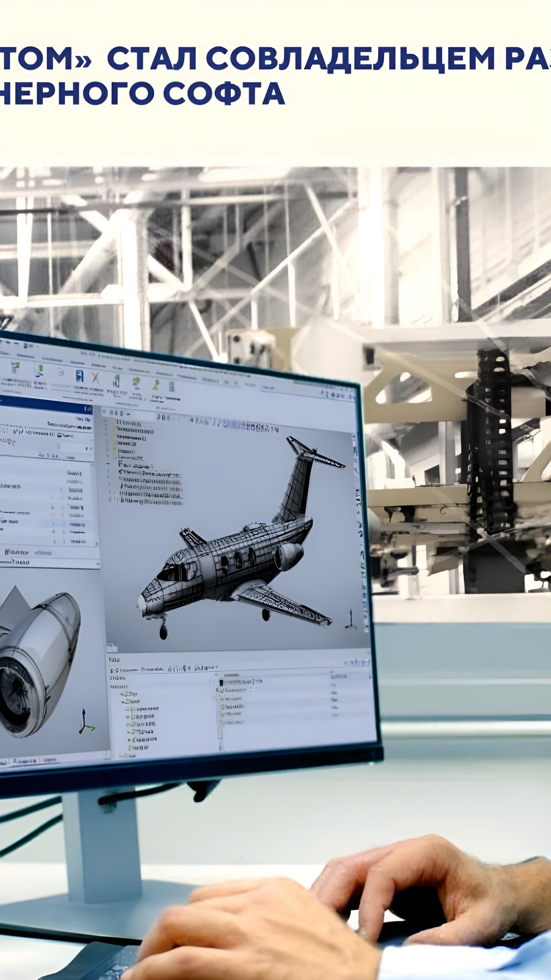
Task: Click the green figure icon beside the far-left ribbon icon
Action: click(40, 371)
